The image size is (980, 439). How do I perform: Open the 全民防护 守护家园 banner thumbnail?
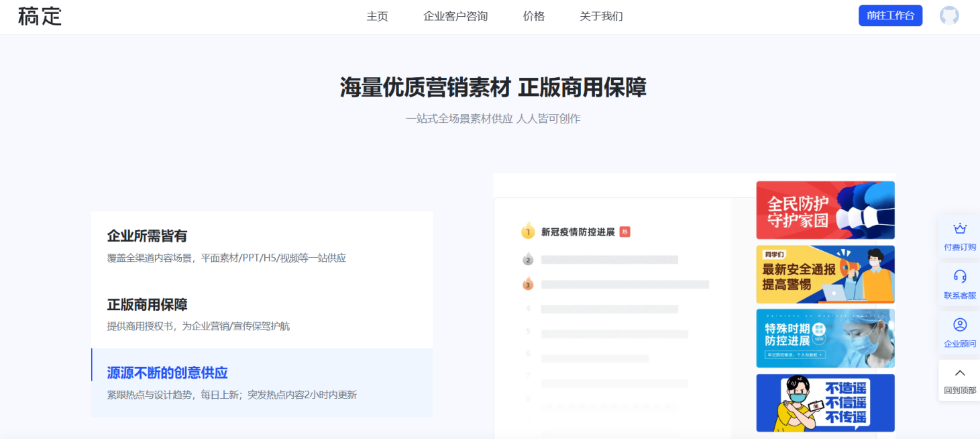[825, 210]
